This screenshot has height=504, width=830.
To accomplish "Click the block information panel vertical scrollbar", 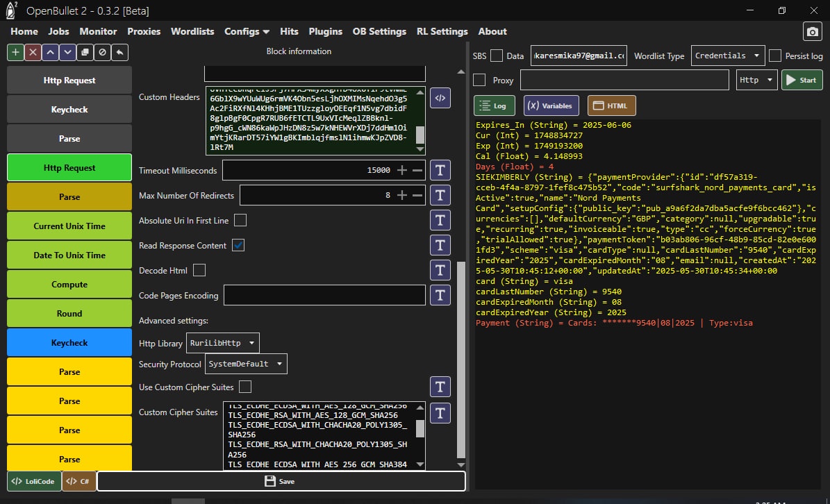I will click(x=461, y=360).
